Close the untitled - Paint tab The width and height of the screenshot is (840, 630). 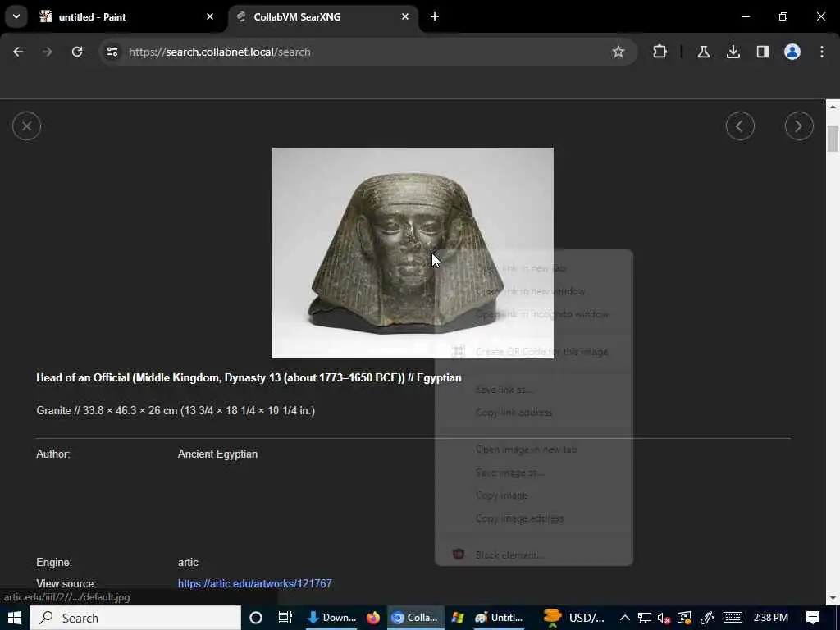tap(210, 16)
